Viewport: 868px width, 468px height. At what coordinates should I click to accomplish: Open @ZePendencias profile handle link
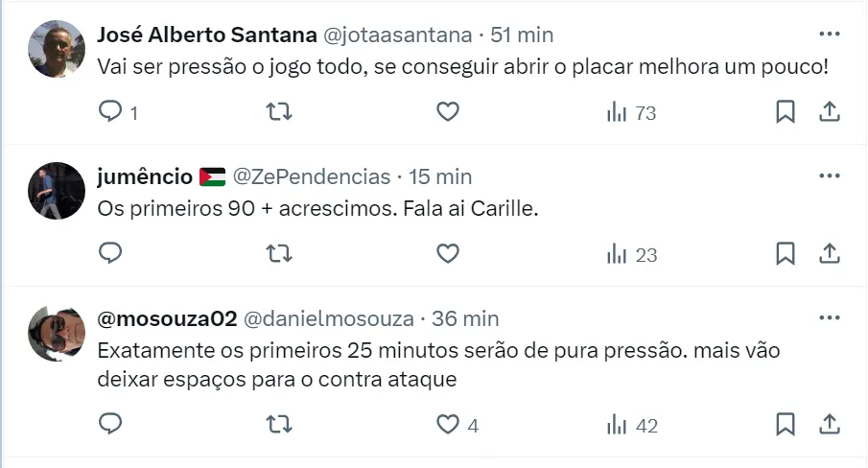tap(312, 176)
